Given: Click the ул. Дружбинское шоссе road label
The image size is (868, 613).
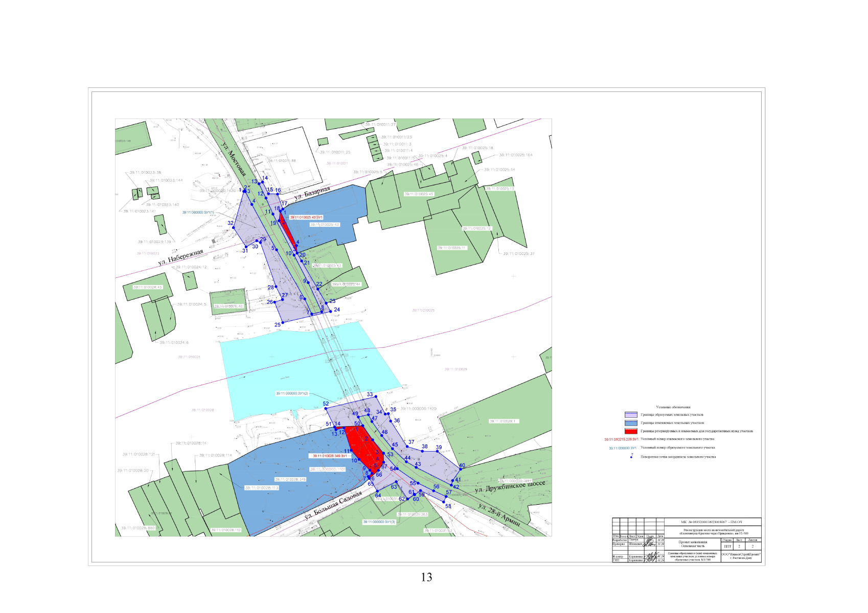Looking at the screenshot, I should click(x=510, y=486).
